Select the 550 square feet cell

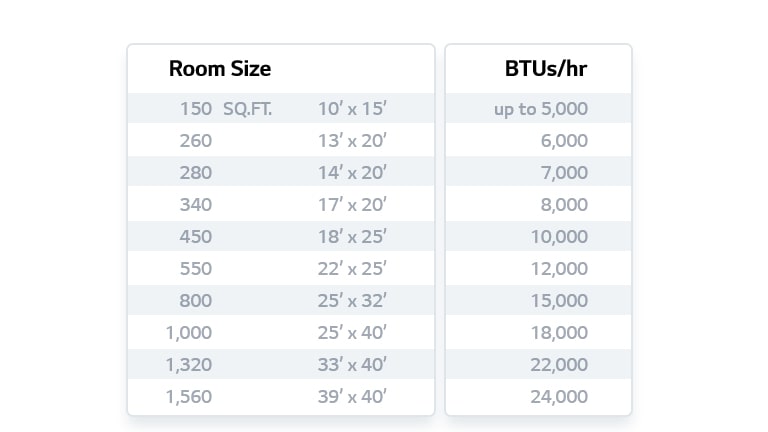(x=196, y=269)
